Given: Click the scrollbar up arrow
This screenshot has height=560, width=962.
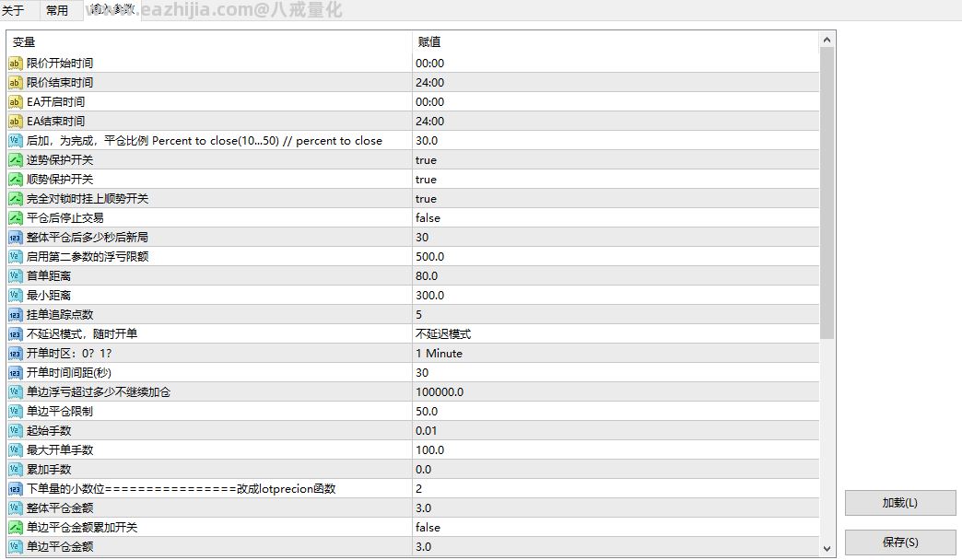Looking at the screenshot, I should click(827, 40).
